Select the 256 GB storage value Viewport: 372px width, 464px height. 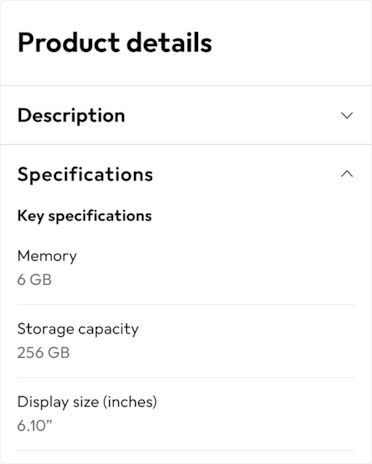tap(44, 353)
